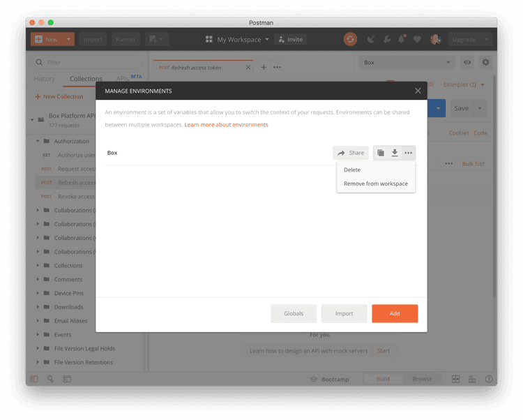Expand the Email Aliases folder

pos(38,321)
